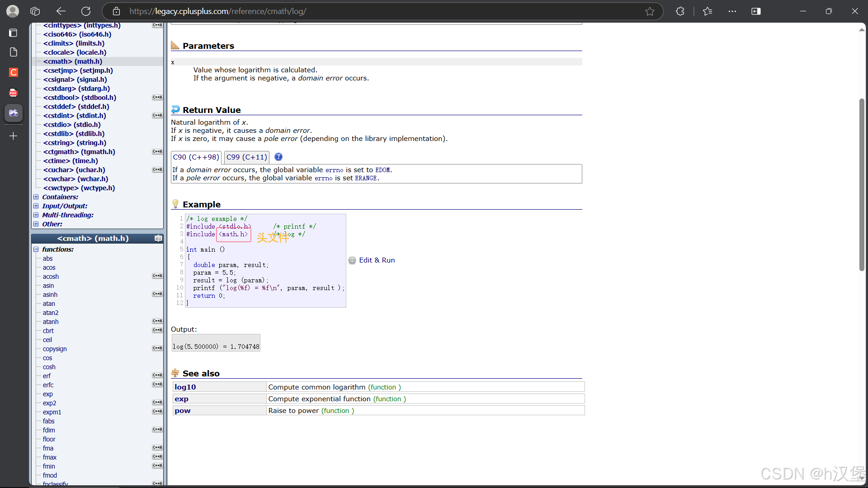Open the pow function link
868x488 pixels.
(183, 411)
